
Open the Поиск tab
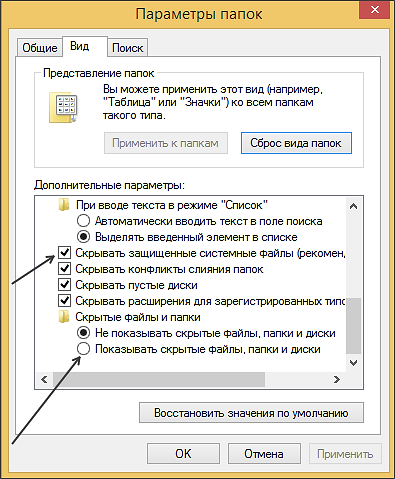[x=128, y=48]
